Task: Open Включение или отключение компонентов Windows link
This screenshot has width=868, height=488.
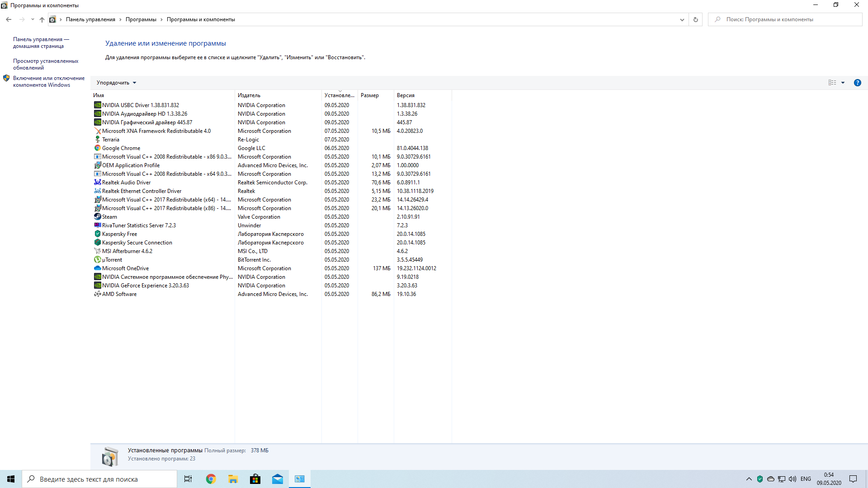Action: (x=49, y=81)
